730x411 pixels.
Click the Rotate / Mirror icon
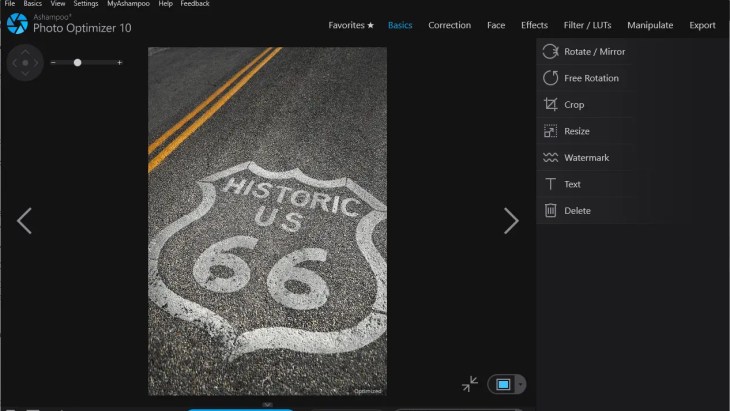[x=550, y=52]
